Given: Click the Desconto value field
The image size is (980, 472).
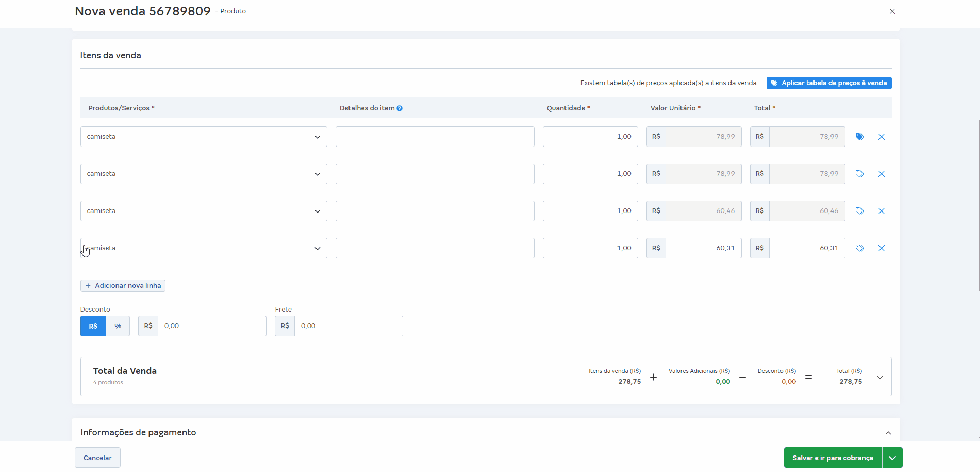Looking at the screenshot, I should coord(212,326).
